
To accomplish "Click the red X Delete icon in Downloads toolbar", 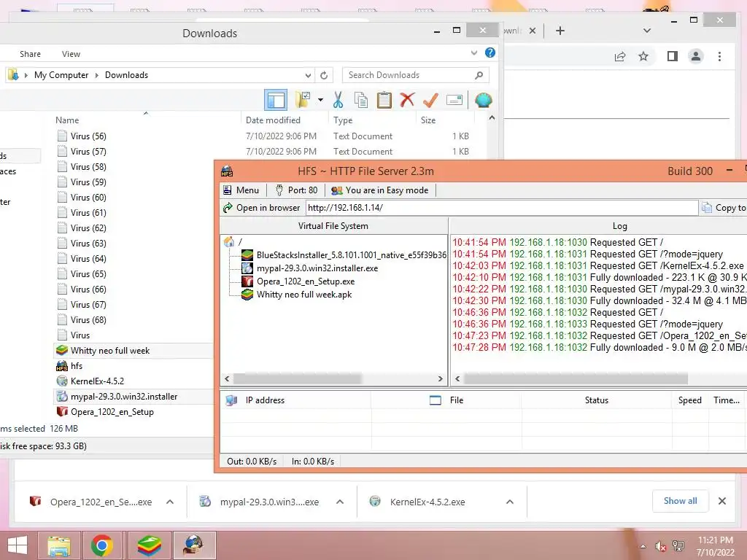I will pos(407,100).
